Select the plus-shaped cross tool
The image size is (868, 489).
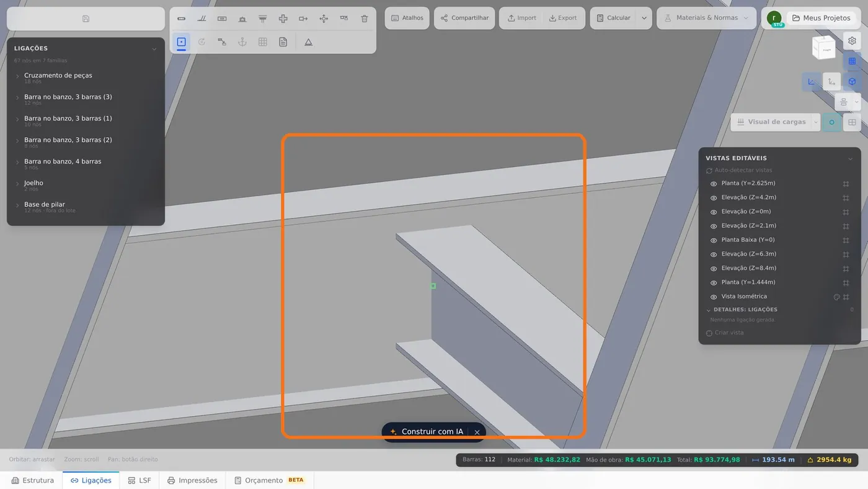(x=283, y=19)
